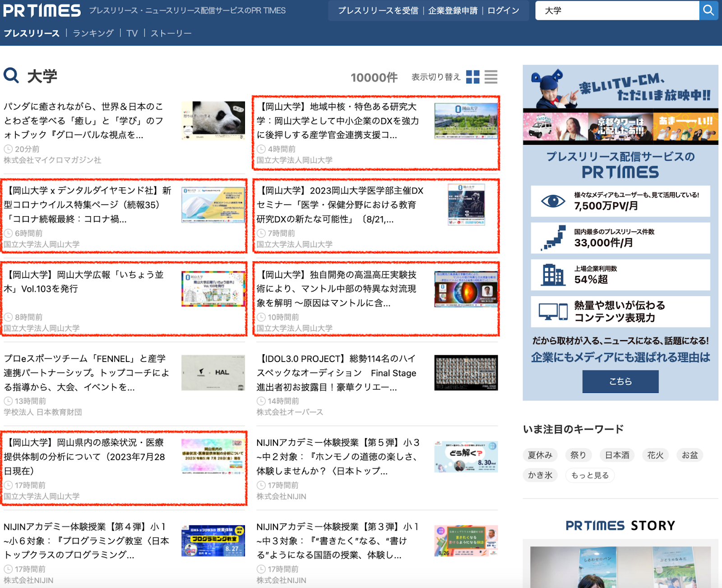
Task: Click the プレスリリースを受信 link
Action: click(x=378, y=10)
